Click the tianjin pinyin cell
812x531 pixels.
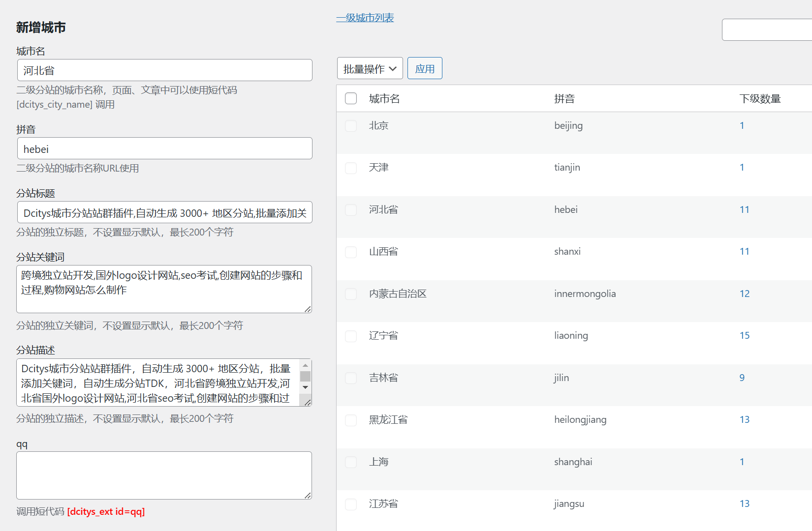[x=567, y=168]
